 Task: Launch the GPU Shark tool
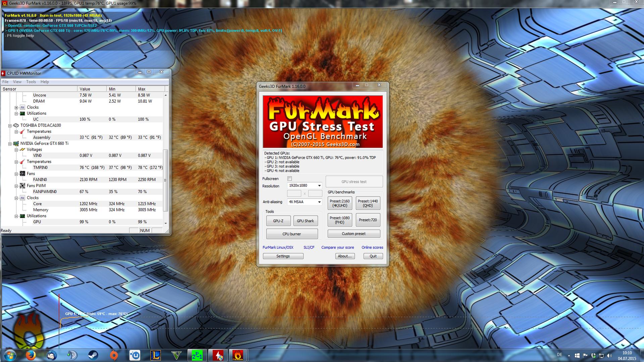(305, 221)
